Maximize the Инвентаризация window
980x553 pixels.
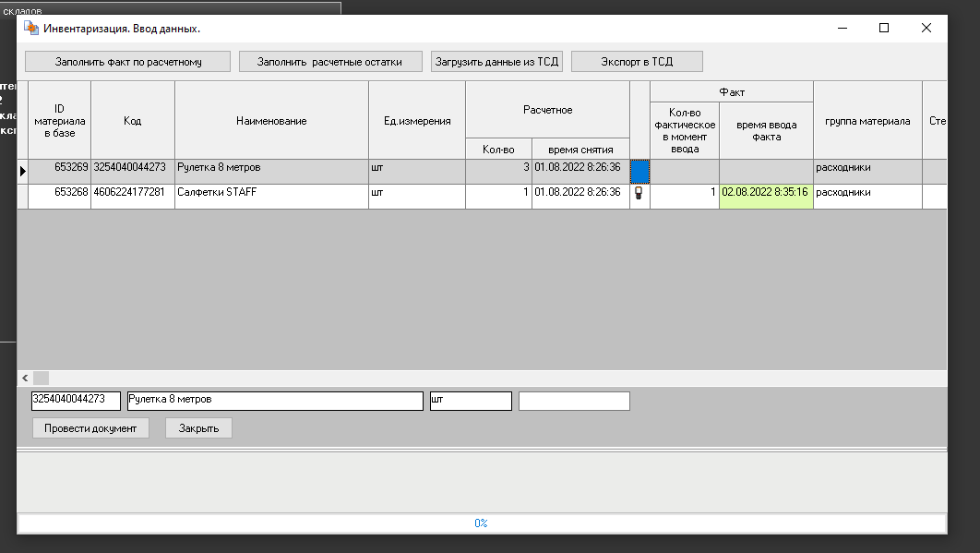coord(884,29)
